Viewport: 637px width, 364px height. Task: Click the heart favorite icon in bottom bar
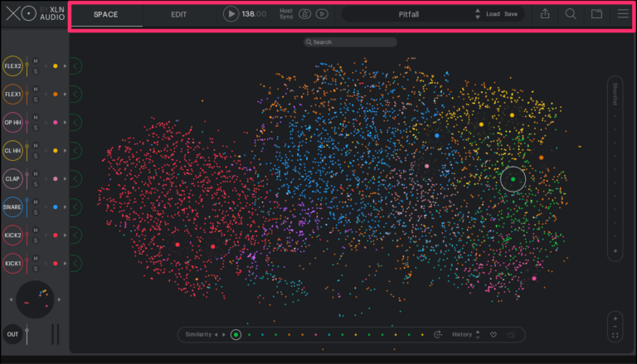494,334
